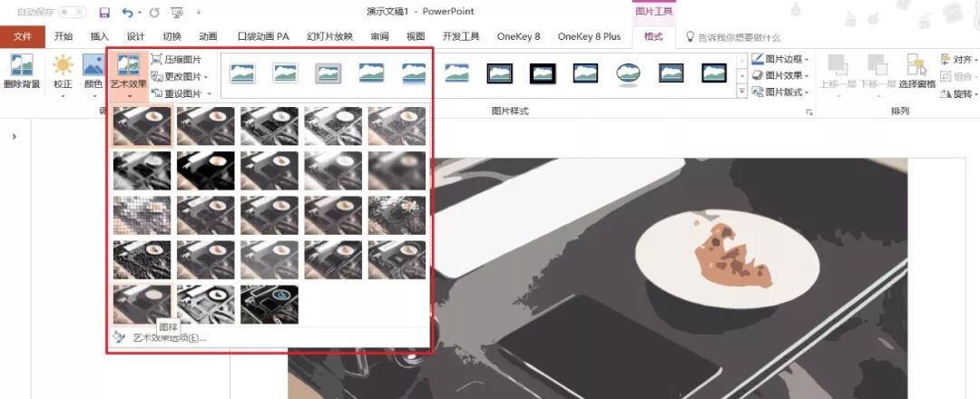Open the 旋转 rotate dropdown
The image size is (980, 399).
click(x=959, y=93)
